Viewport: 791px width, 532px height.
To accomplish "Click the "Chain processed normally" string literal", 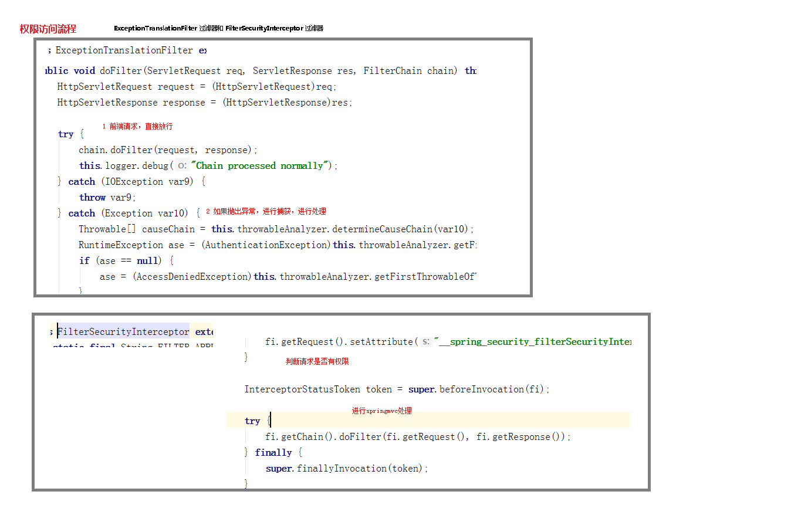I will pos(261,166).
